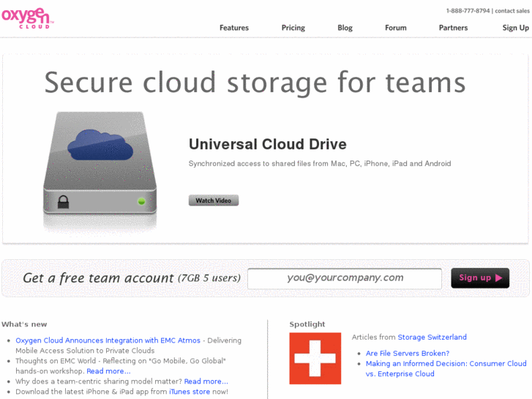The height and width of the screenshot is (399, 532).
Task: Click the 1-888-777-8794 phone number
Action: [x=468, y=11]
